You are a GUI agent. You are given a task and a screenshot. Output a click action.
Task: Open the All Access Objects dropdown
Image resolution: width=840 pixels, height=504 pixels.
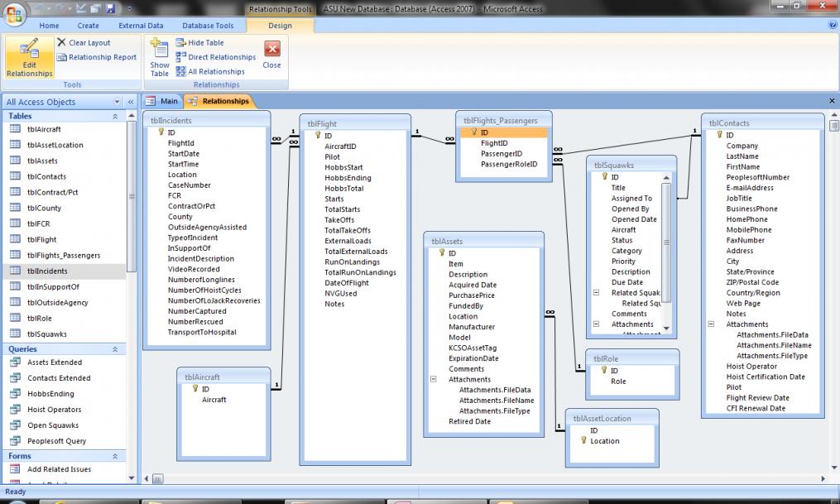coord(115,102)
